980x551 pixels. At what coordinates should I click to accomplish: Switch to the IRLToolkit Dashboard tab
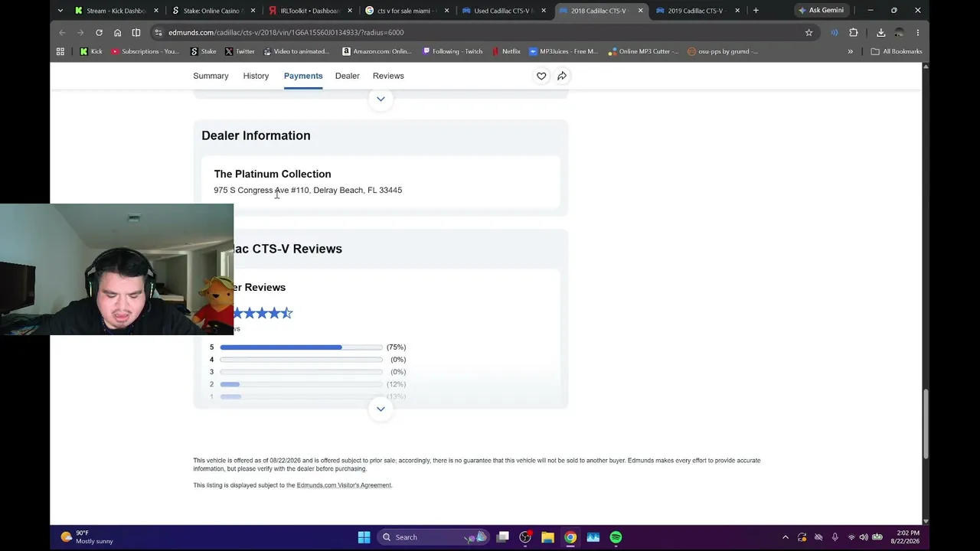click(x=310, y=11)
